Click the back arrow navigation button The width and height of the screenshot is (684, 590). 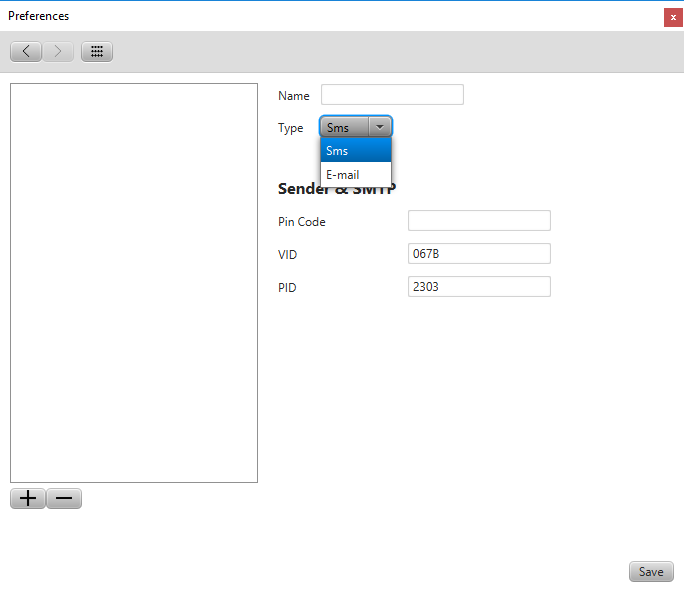(26, 51)
